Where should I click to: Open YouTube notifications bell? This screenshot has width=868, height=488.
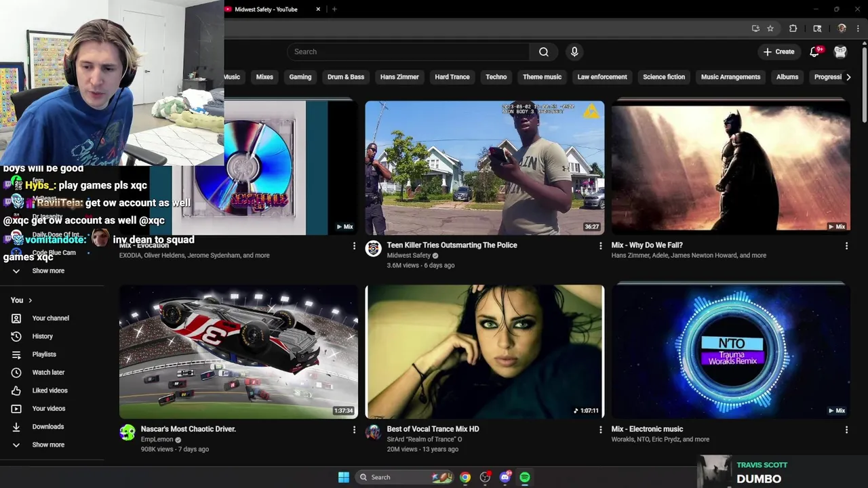(x=814, y=52)
